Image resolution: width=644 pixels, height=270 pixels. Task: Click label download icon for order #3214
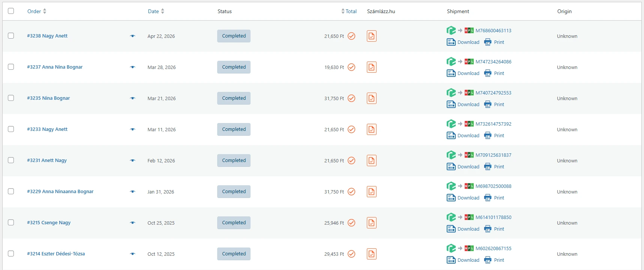point(451,260)
